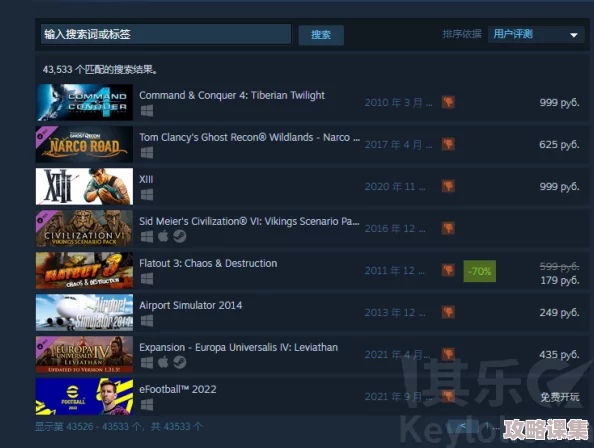
Task: Click negative review icon for Airport Simulator 2014
Action: (x=448, y=312)
